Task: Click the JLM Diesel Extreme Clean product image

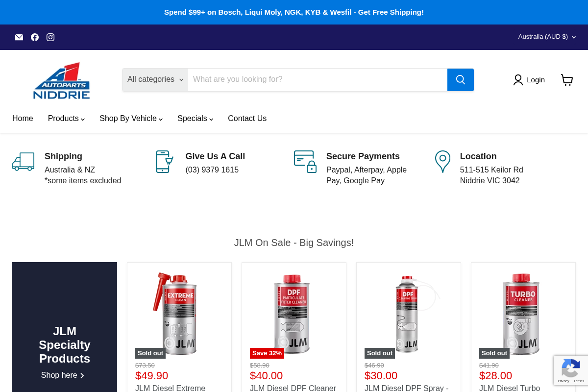Action: click(x=179, y=314)
